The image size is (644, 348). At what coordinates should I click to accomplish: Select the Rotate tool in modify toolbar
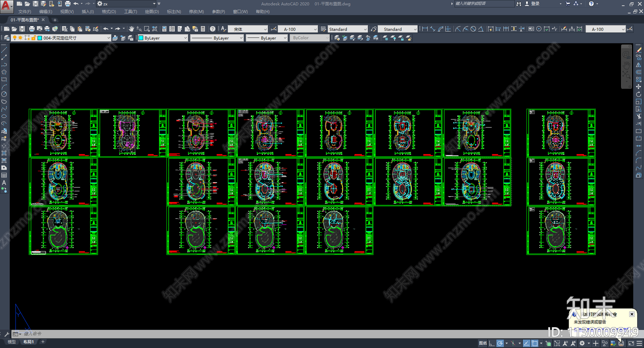639,94
